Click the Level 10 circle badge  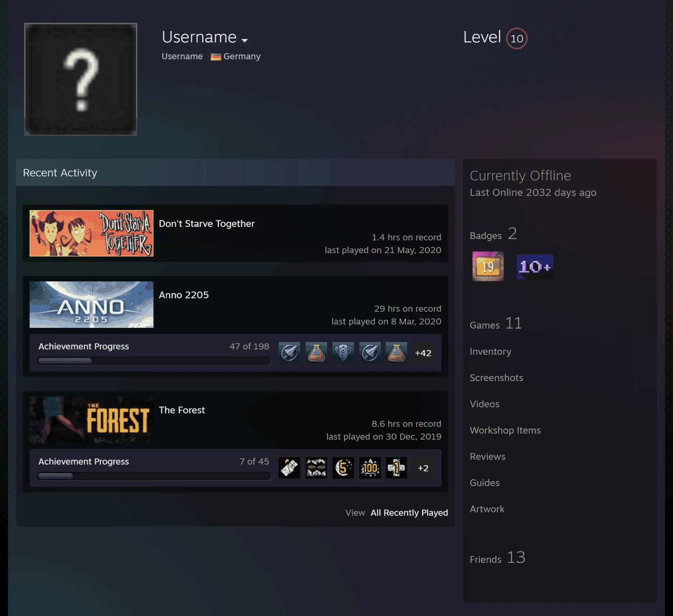coord(517,38)
